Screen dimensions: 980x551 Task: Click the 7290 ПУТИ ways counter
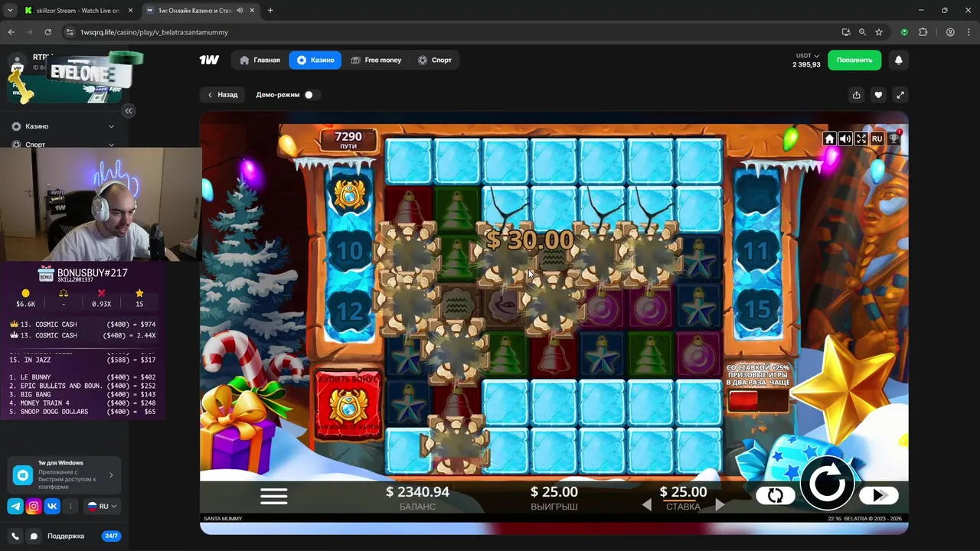[x=348, y=140]
